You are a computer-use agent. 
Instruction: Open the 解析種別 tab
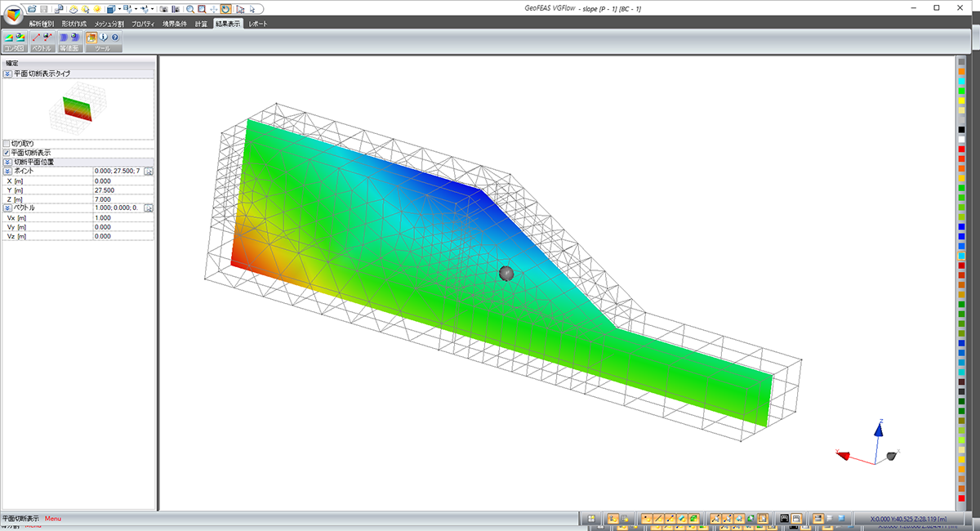42,24
